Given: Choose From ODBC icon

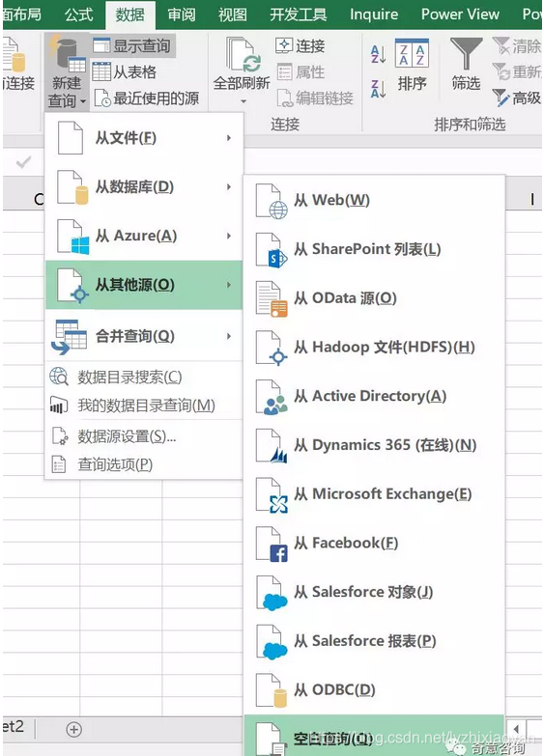Looking at the screenshot, I should (x=271, y=690).
